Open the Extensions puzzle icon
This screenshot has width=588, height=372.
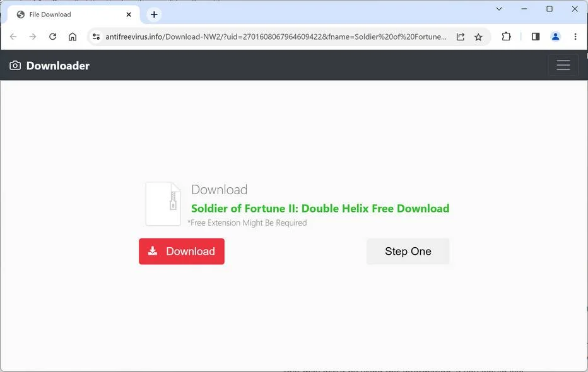click(506, 37)
